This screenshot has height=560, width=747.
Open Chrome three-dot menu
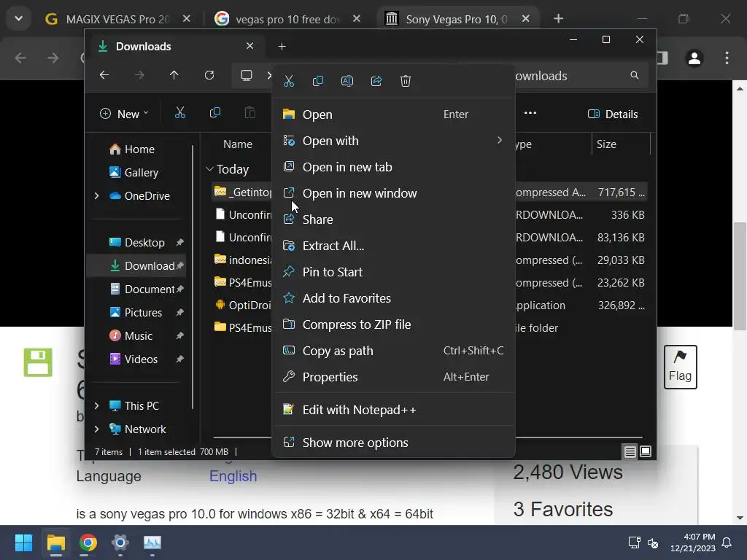(727, 58)
